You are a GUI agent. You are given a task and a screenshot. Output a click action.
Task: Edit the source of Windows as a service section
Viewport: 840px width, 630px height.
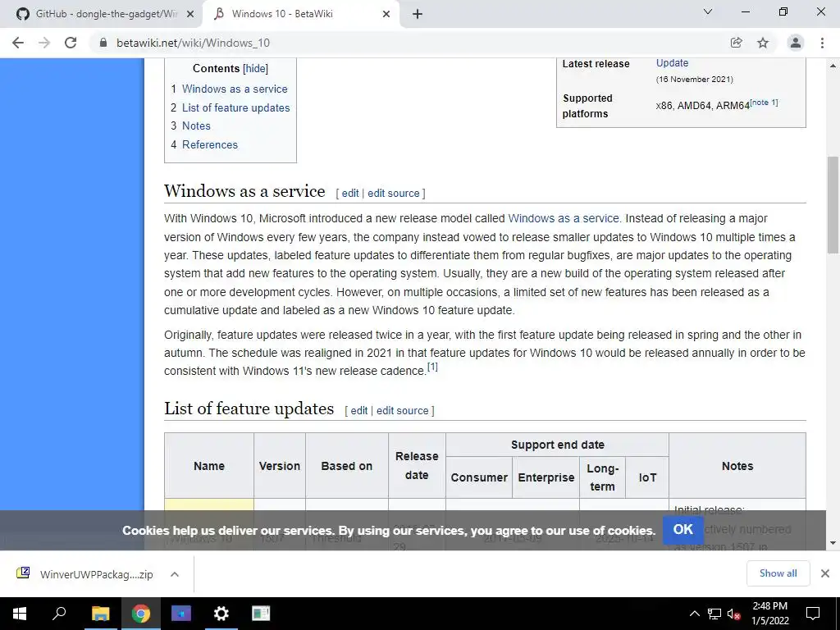[393, 194]
